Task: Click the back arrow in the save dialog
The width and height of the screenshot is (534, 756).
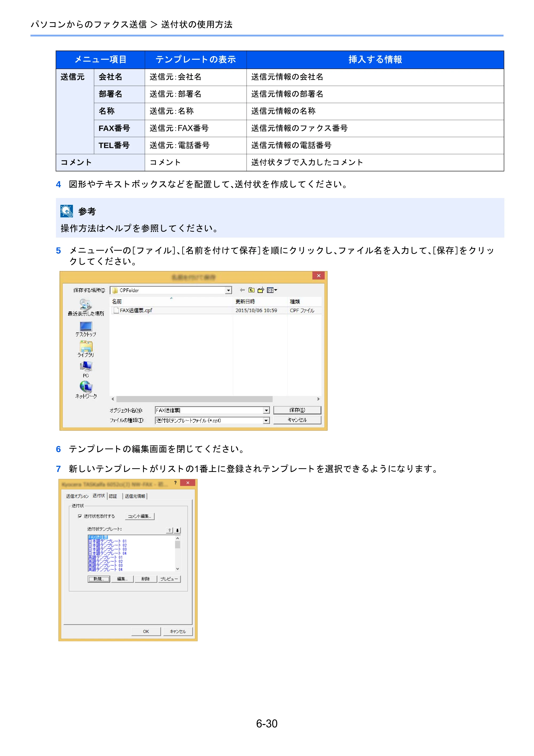Action: pyautogui.click(x=242, y=290)
